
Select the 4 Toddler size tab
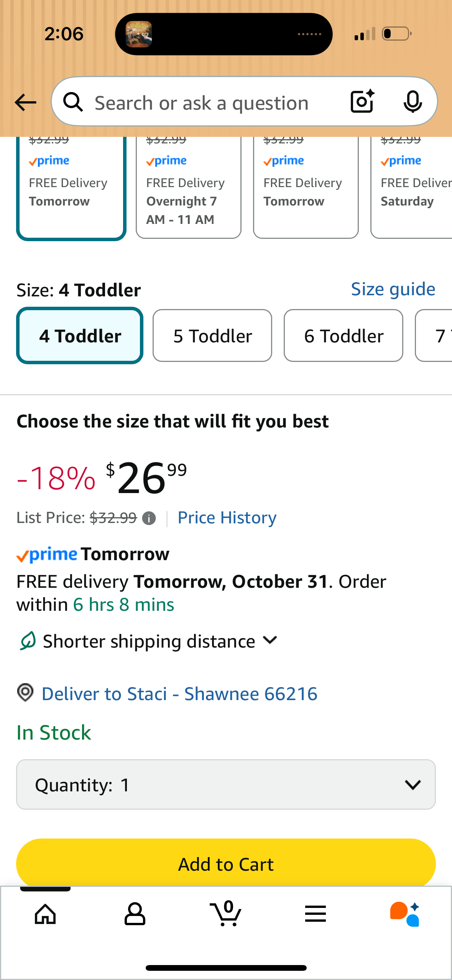(79, 335)
